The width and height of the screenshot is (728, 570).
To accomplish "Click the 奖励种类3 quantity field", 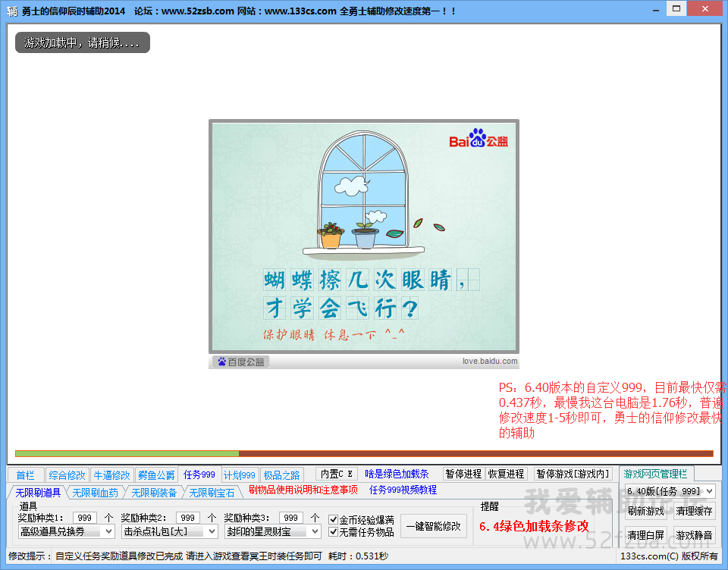I will (290, 518).
